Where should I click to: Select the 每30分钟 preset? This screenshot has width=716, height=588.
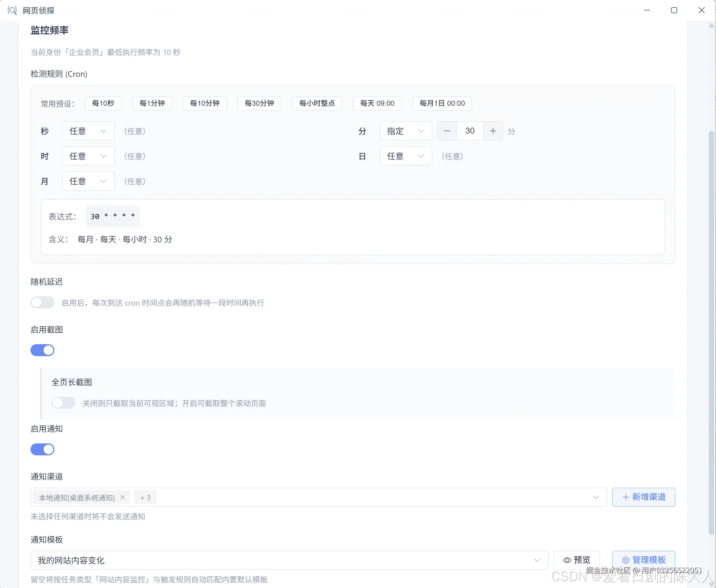click(259, 103)
